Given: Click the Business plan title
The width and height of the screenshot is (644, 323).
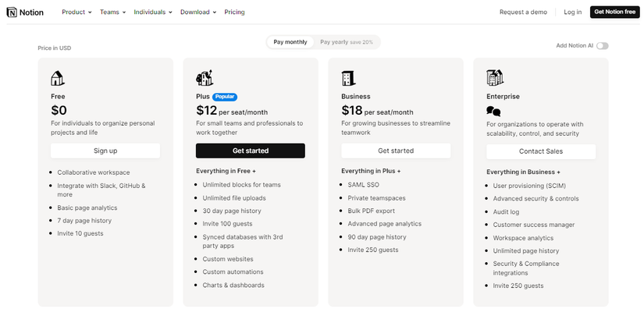Looking at the screenshot, I should [356, 97].
